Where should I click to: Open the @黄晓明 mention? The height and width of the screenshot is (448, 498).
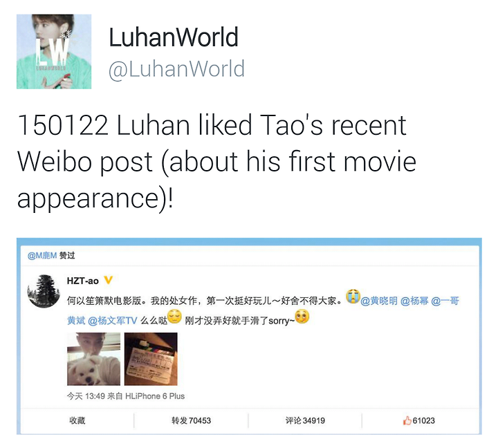point(379,301)
